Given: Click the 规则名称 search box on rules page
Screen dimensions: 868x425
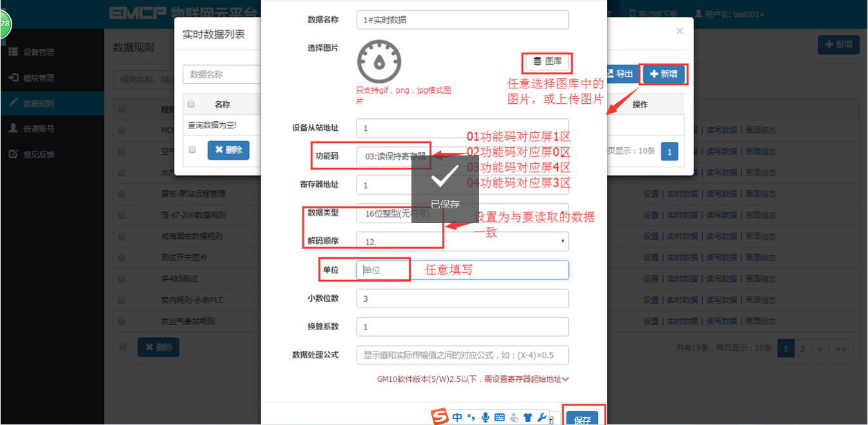Looking at the screenshot, I should [143, 80].
